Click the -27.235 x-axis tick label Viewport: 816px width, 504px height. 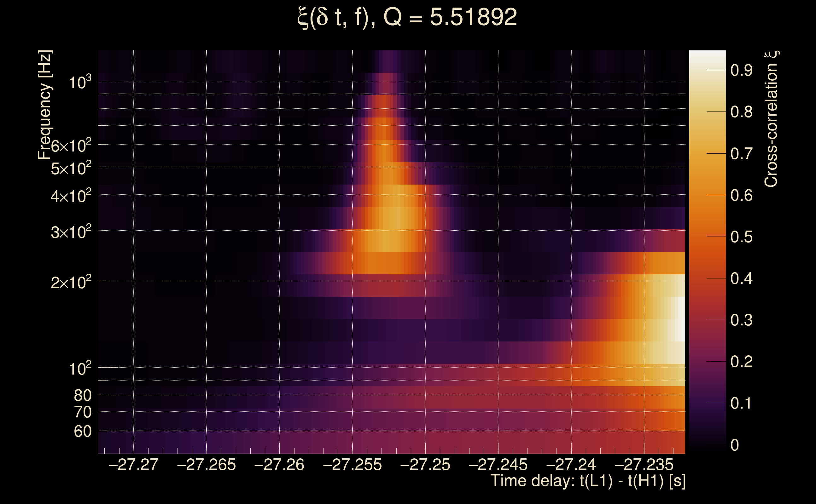(644, 465)
